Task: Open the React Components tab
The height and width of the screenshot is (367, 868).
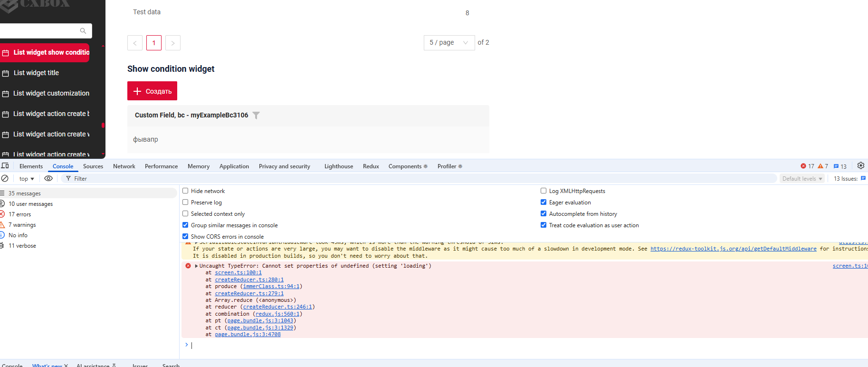Action: point(408,166)
